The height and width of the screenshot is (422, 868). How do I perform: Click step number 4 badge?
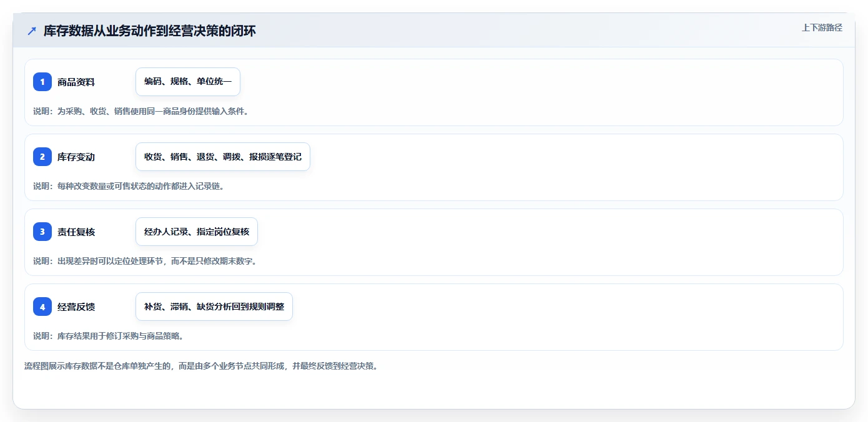[42, 307]
